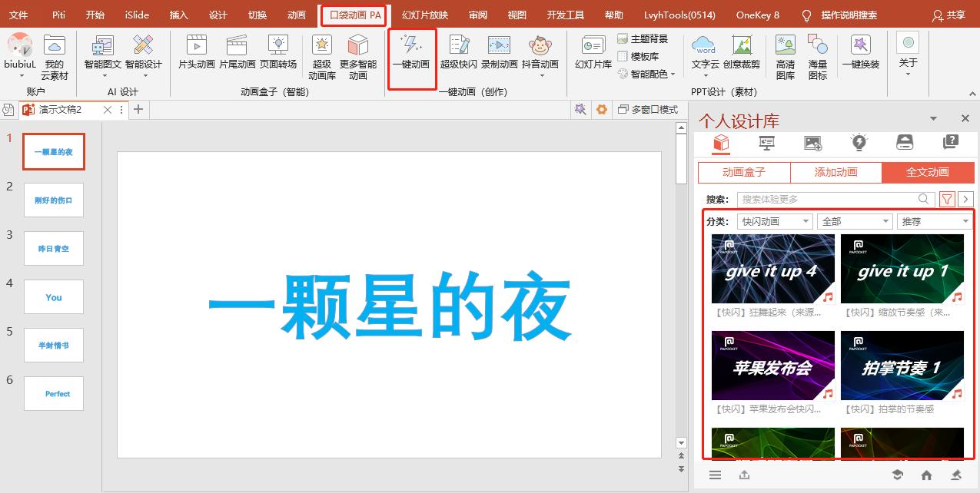Open the 创意裁剪 tool
The width and height of the screenshot is (980, 493).
(x=743, y=54)
